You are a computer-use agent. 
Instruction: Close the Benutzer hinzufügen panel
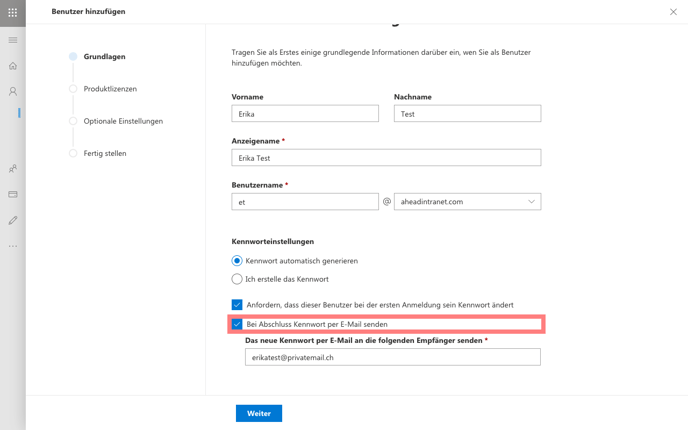673,12
